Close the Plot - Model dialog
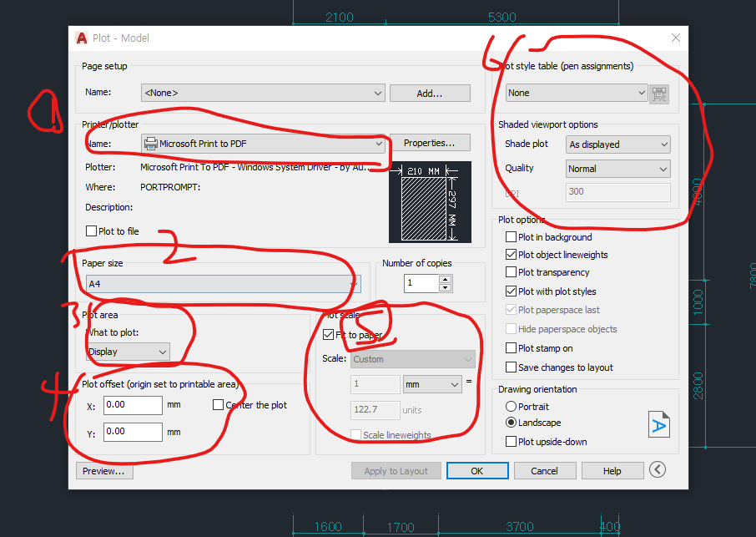756x537 pixels. 676,38
